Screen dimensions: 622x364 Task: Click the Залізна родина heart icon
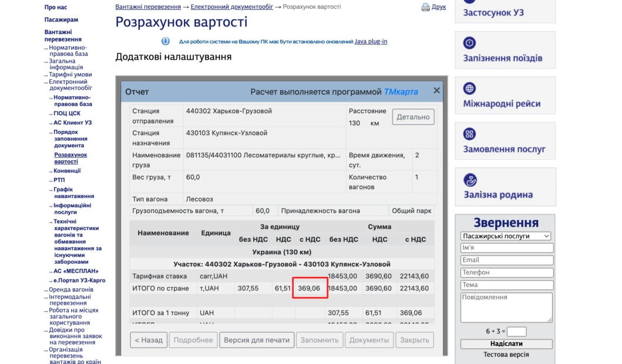pyautogui.click(x=470, y=180)
